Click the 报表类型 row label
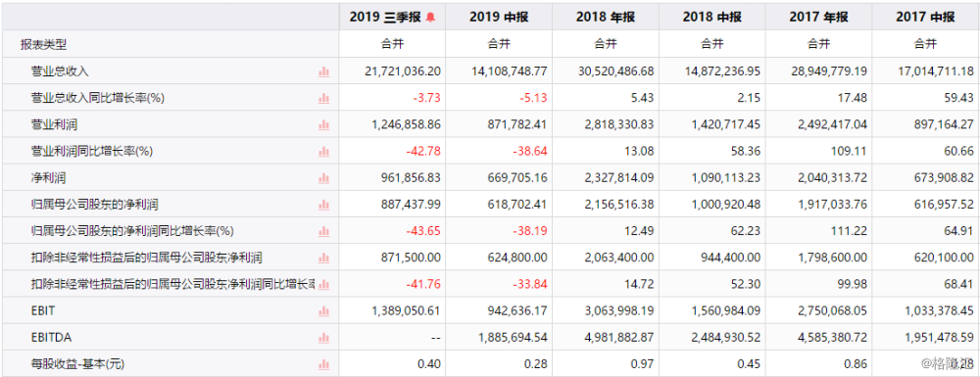Screen dimensions: 980x377 pyautogui.click(x=43, y=44)
